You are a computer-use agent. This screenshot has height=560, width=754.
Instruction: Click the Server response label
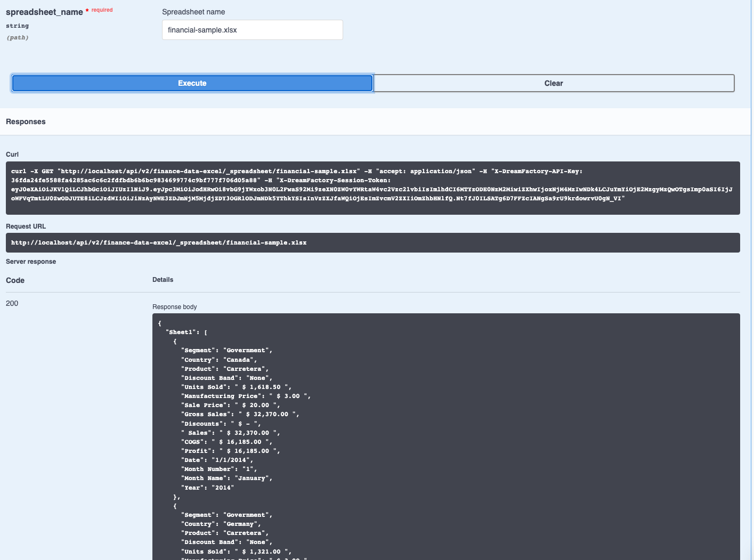[x=31, y=262]
